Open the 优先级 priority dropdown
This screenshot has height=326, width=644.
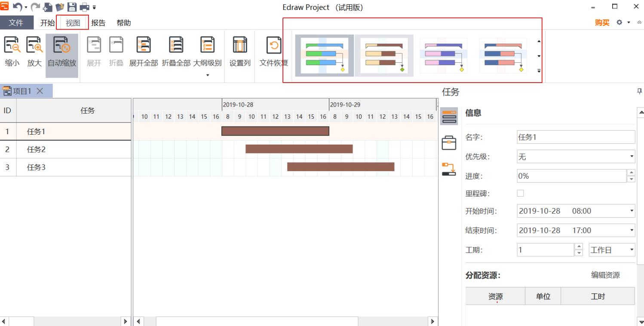pyautogui.click(x=631, y=156)
